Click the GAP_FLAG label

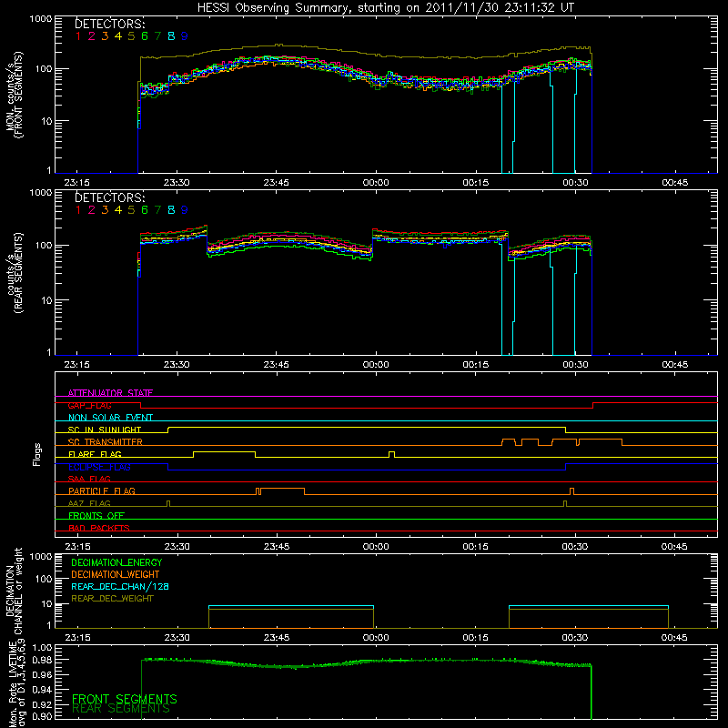click(x=89, y=405)
